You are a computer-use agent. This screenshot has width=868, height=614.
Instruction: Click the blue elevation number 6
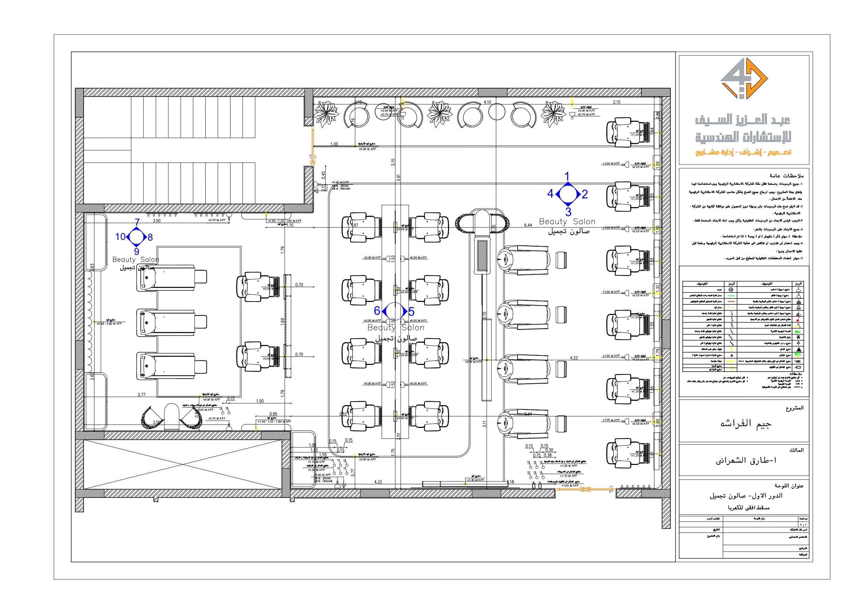377,311
